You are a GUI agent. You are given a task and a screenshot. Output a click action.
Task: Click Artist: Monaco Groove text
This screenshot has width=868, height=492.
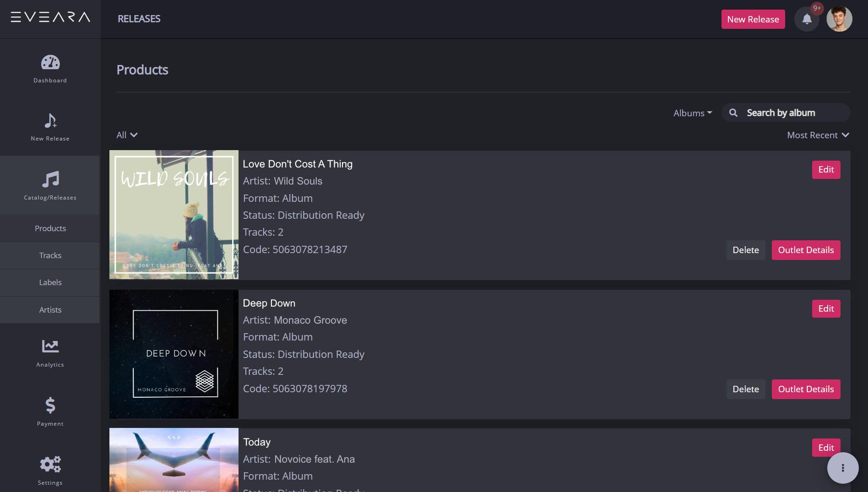pos(295,320)
